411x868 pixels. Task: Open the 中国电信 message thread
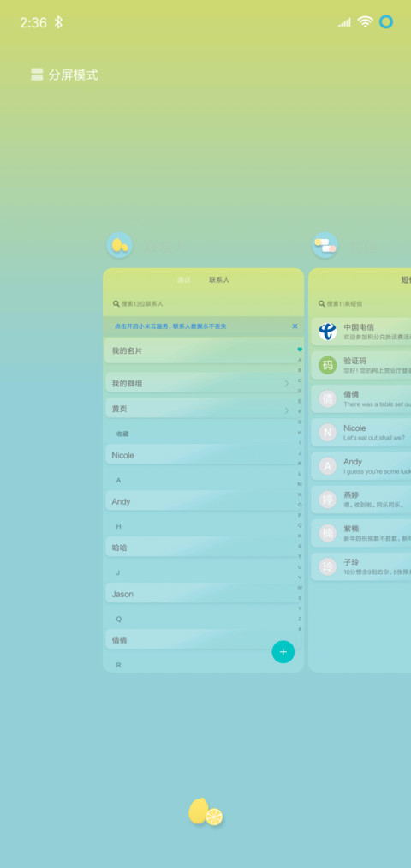click(x=361, y=332)
